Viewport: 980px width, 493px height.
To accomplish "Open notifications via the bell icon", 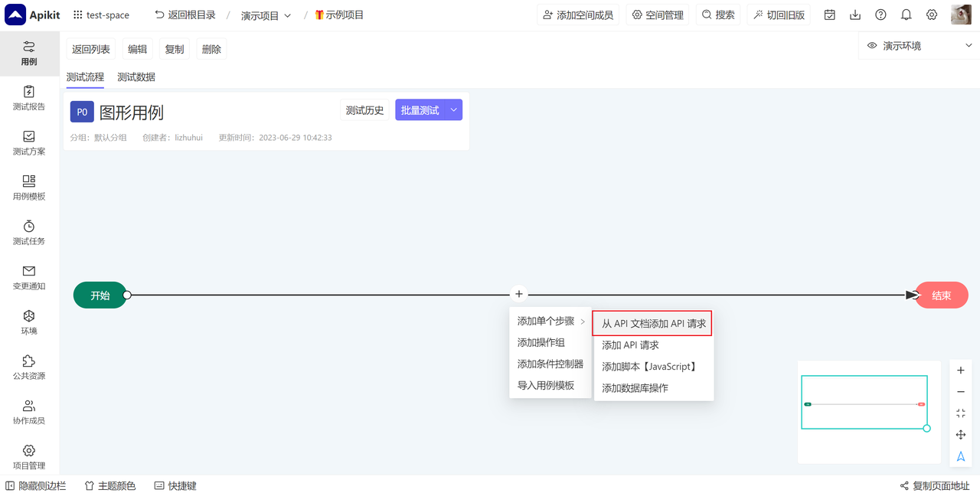I will [906, 14].
